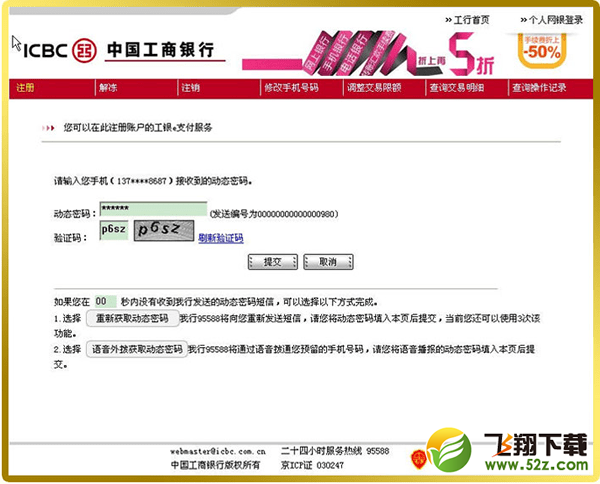
Task: Click the 中国工商银行 header title
Action: click(160, 50)
